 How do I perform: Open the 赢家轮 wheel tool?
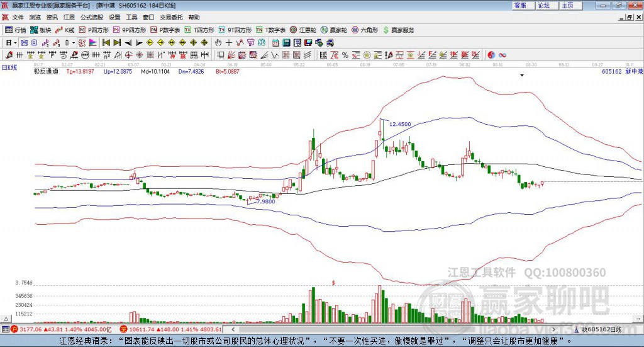[x=334, y=30]
